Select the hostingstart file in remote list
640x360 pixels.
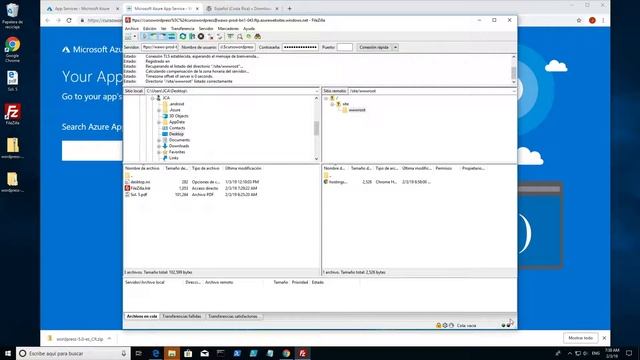pos(338,182)
